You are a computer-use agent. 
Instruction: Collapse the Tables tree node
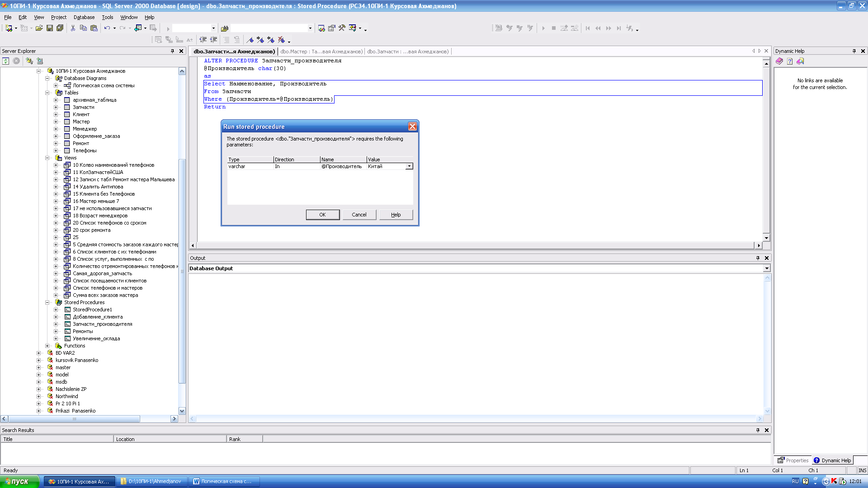click(x=47, y=93)
